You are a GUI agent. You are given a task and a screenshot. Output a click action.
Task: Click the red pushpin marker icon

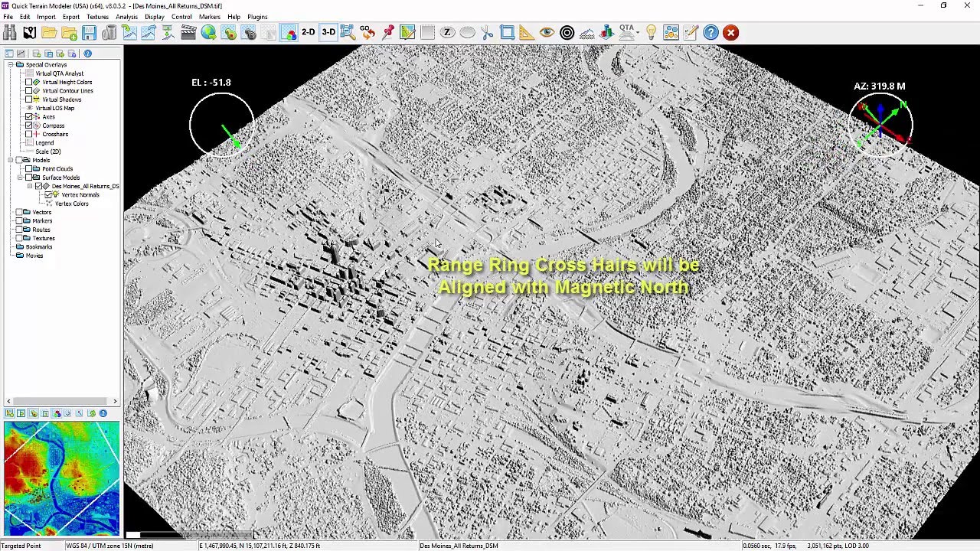pos(387,32)
